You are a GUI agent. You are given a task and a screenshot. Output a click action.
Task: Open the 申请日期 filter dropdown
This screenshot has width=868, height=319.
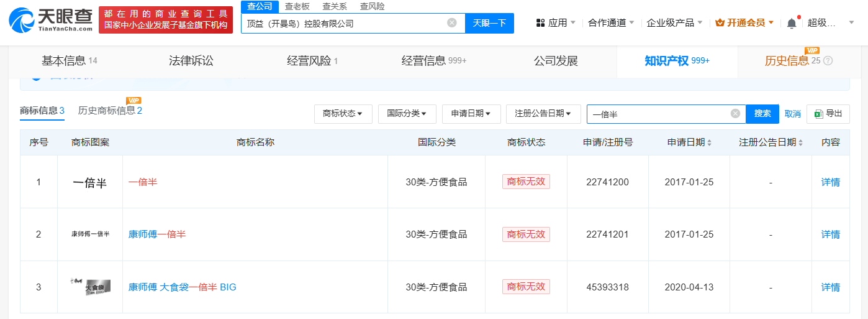coord(471,114)
